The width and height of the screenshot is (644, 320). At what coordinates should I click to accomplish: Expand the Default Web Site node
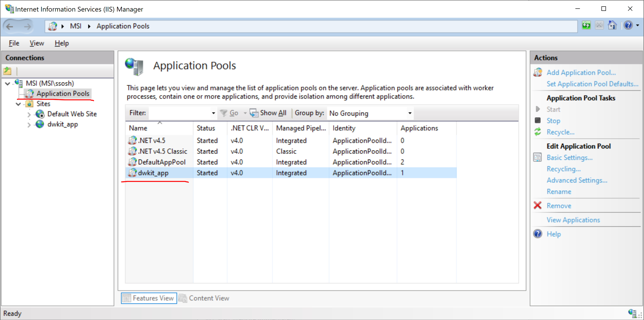pyautogui.click(x=29, y=114)
